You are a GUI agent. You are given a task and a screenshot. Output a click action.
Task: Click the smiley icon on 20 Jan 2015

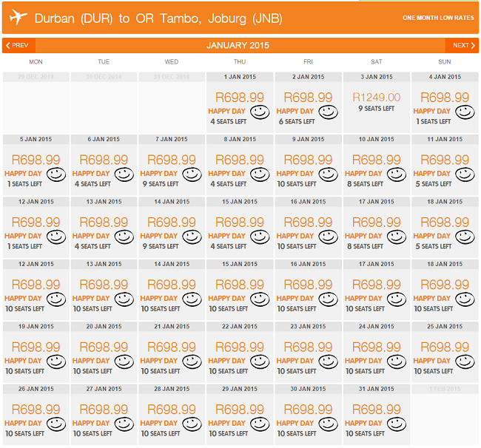124,362
